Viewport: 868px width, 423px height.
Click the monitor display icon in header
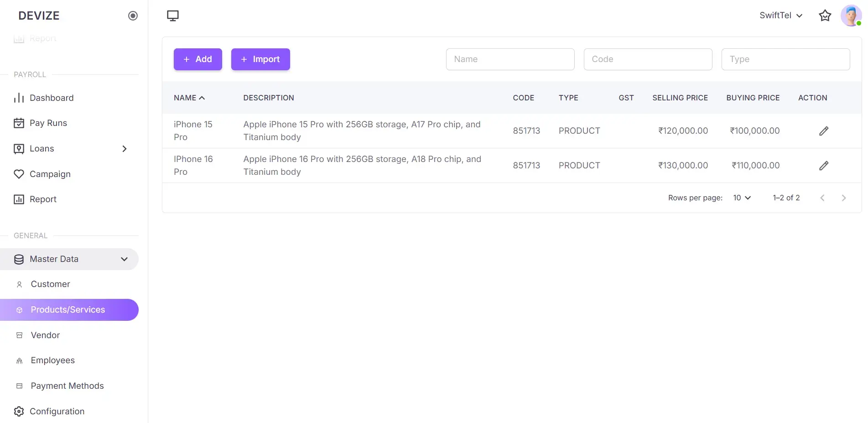[x=173, y=16]
